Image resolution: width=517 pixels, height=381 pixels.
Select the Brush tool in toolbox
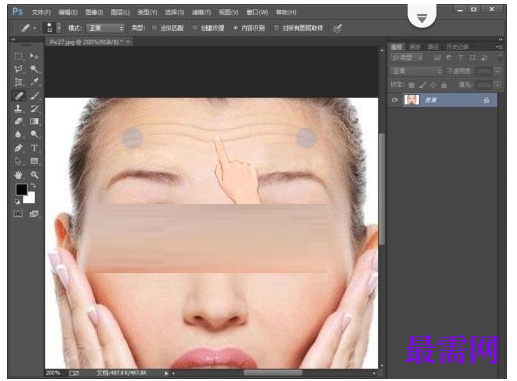tap(34, 96)
